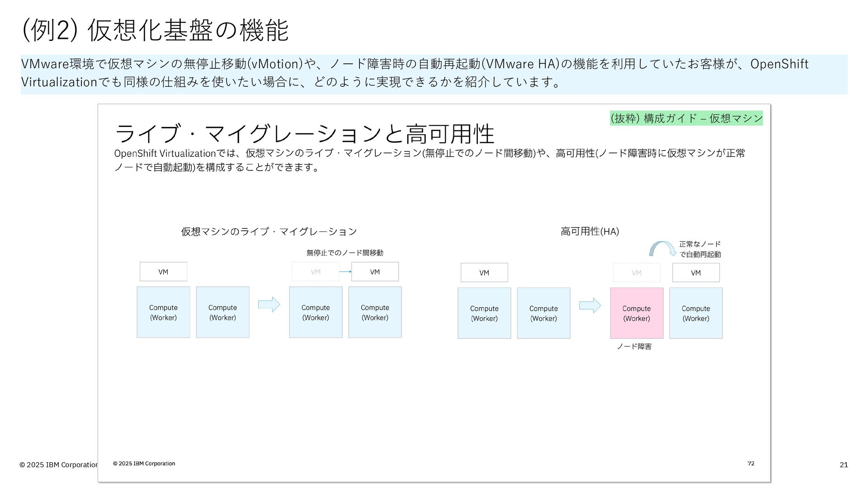
Task: Click the 高可用性(HA) diagram label
Action: point(590,231)
